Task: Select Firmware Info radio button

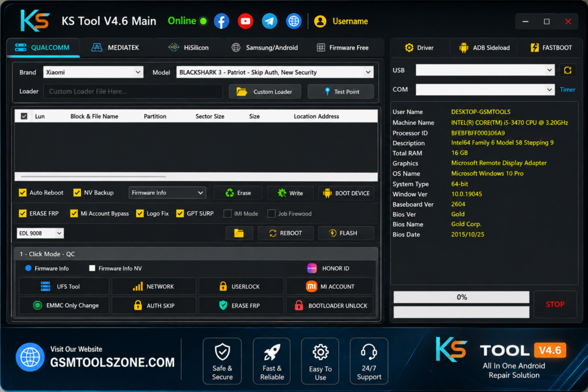Action: [x=28, y=269]
